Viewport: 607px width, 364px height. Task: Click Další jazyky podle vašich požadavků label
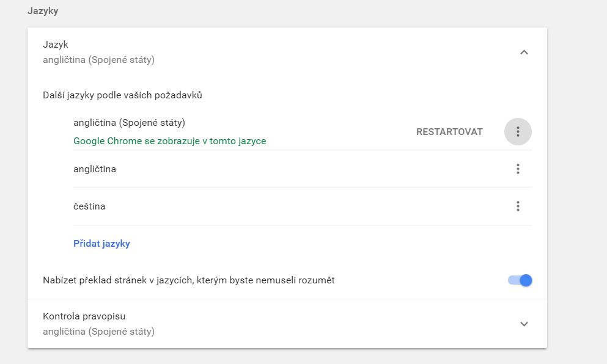click(122, 95)
